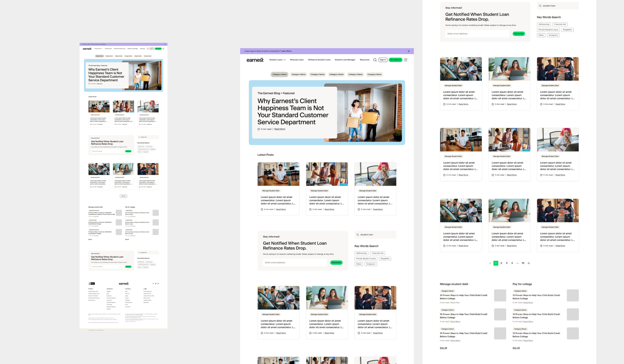This screenshot has height=364, width=624.
Task: Select the Private Student Loans tag in the middle mockup
Action: (x=366, y=259)
